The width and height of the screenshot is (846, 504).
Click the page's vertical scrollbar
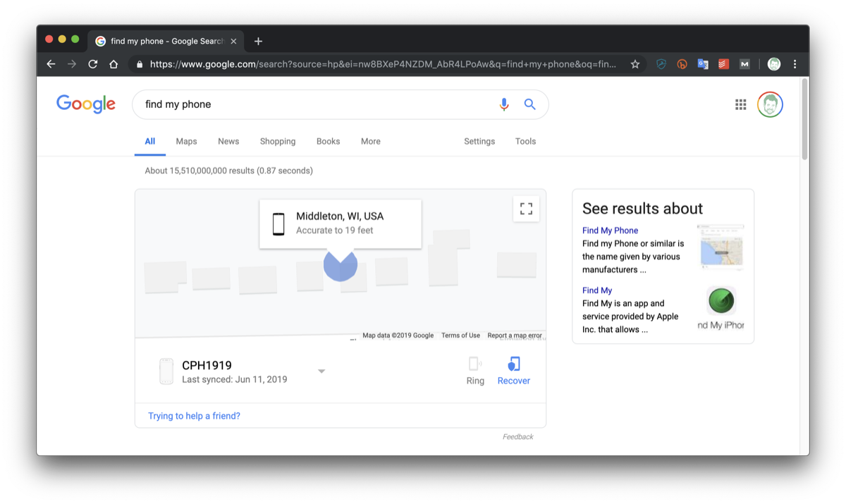click(804, 120)
